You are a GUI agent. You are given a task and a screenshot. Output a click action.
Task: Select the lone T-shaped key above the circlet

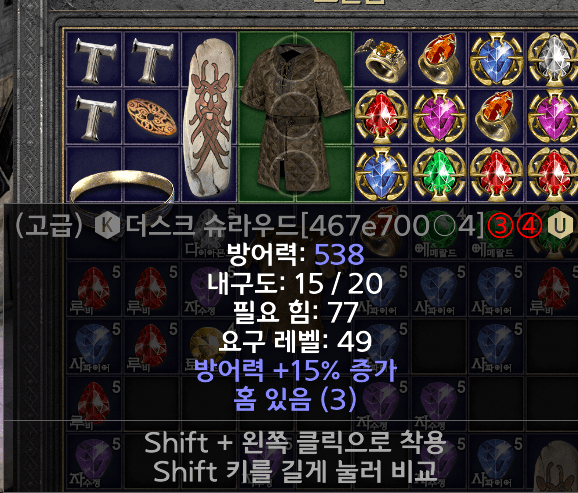tap(94, 117)
